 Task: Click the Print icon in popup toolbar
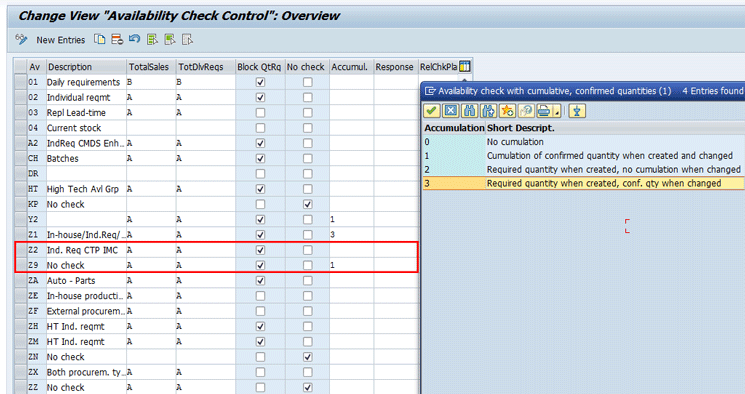544,111
